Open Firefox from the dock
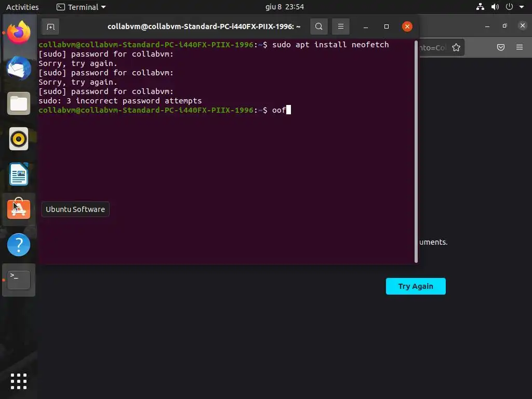This screenshot has width=532, height=399. [19, 33]
